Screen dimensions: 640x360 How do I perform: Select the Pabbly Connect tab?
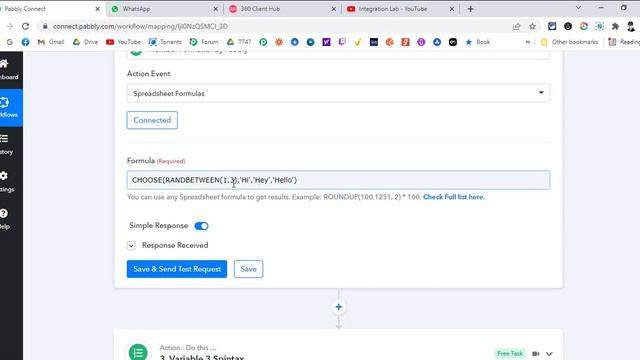pyautogui.click(x=51, y=9)
